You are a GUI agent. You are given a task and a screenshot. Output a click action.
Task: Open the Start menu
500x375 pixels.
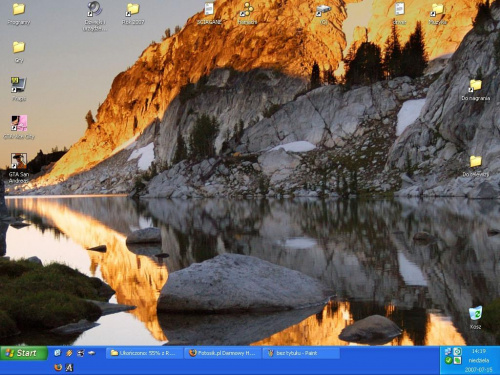[x=24, y=353]
